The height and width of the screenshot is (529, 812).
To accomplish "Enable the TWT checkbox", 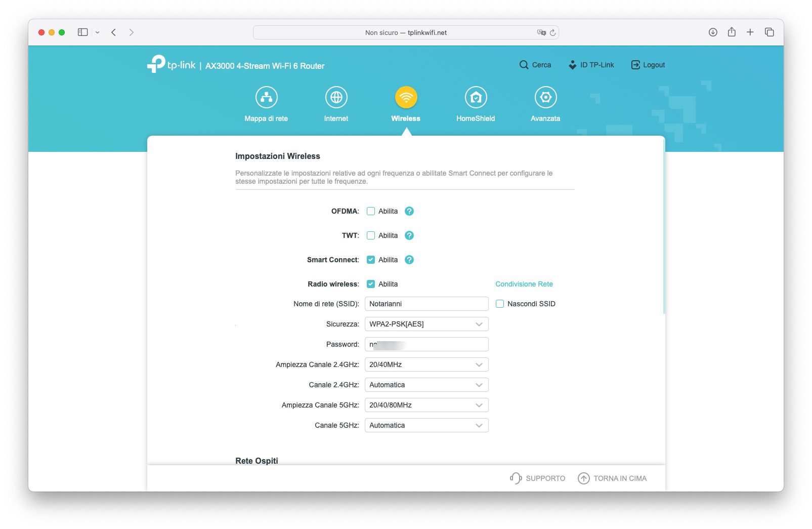I will (x=371, y=235).
